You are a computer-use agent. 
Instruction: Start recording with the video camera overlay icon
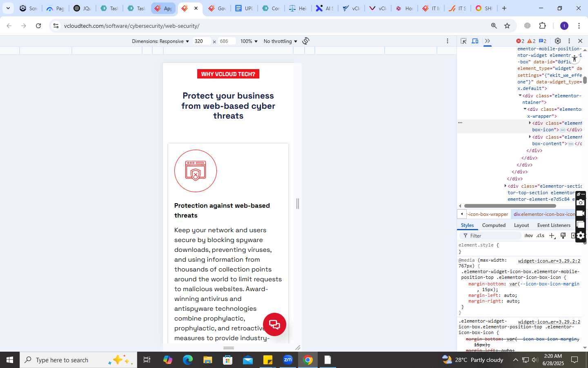pyautogui.click(x=581, y=213)
